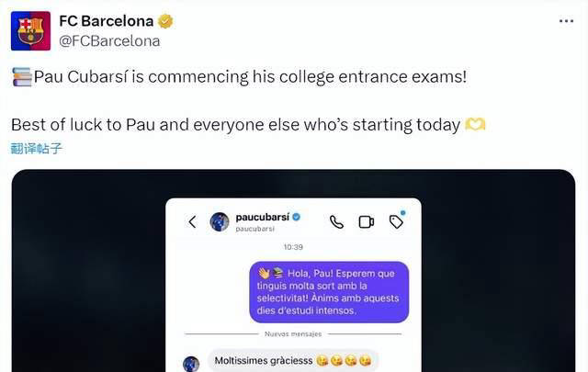Start a video call with paucubarsí
This screenshot has width=588, height=372.
[x=366, y=221]
